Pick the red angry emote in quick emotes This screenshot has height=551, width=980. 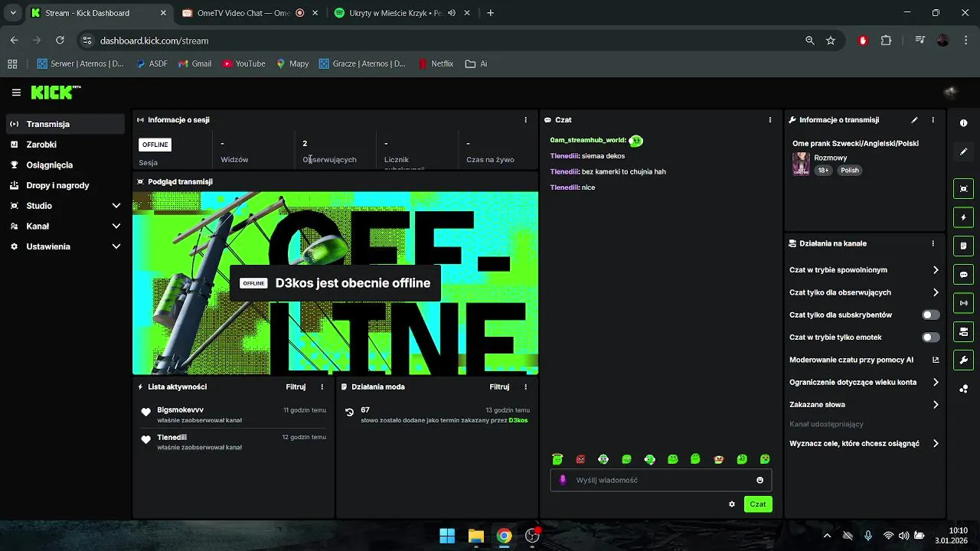coord(580,459)
